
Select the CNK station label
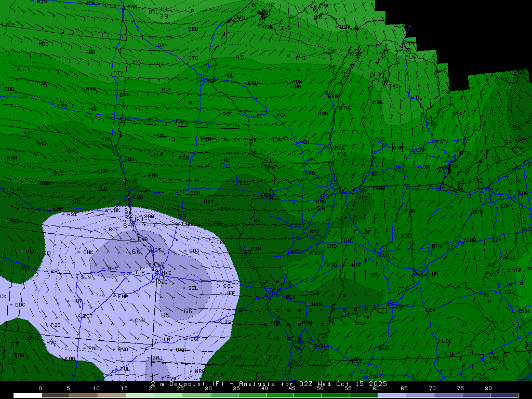click(88, 252)
